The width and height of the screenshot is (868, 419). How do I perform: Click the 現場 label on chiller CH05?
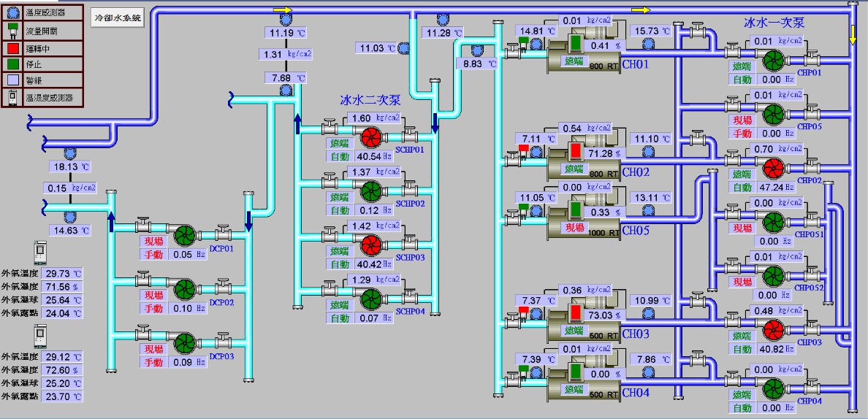[575, 227]
